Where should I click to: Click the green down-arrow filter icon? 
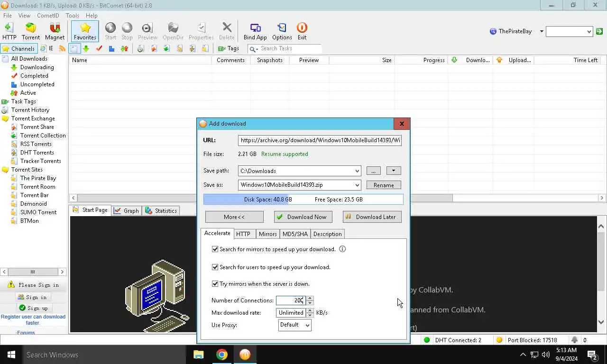[86, 48]
